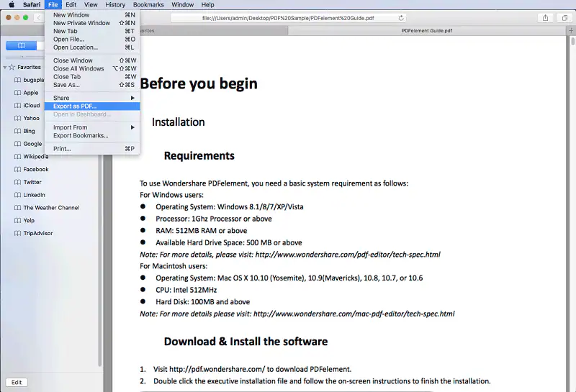Open the Yelp bookmark
This screenshot has height=392, width=576.
tap(29, 221)
